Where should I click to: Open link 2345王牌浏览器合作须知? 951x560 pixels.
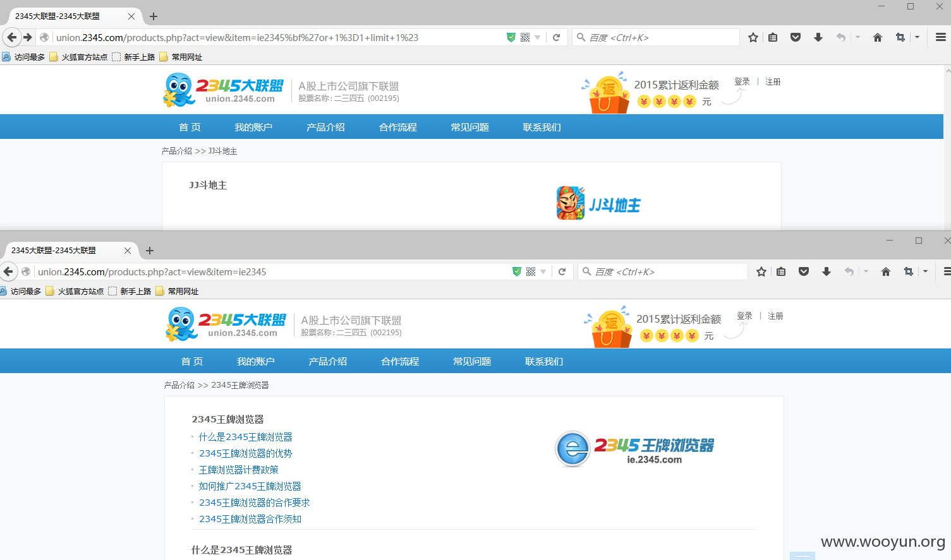tap(250, 519)
